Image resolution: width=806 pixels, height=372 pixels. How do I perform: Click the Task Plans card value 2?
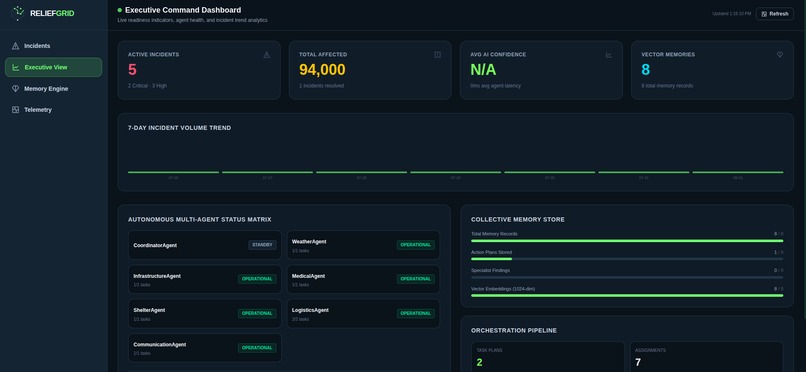pos(479,363)
